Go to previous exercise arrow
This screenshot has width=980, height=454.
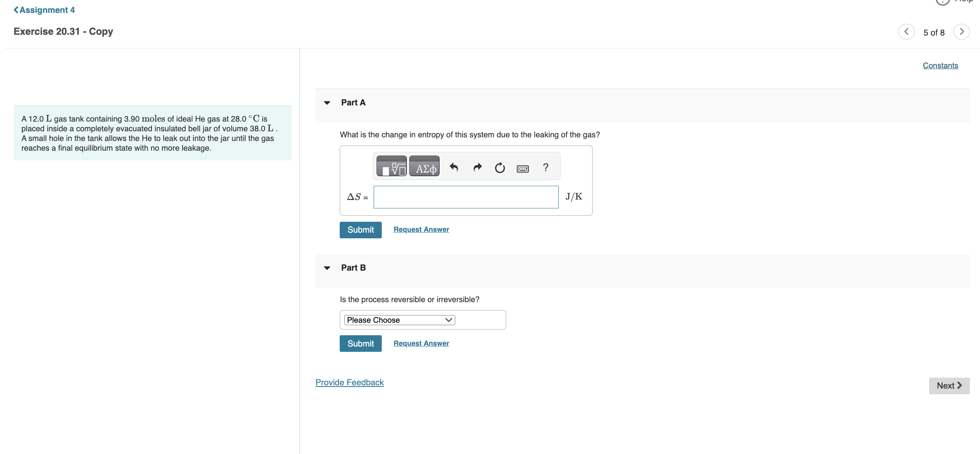pos(906,32)
